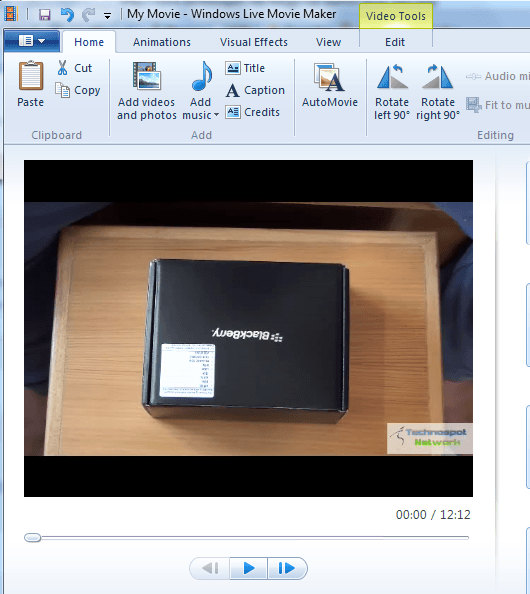Image resolution: width=530 pixels, height=594 pixels.
Task: Click Fit to music
Action: 497,105
